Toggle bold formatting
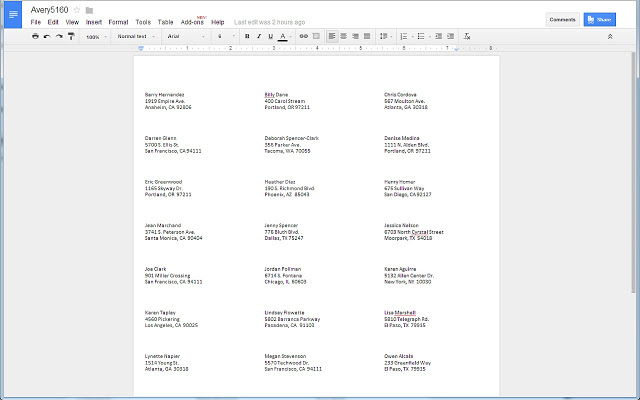The height and width of the screenshot is (400, 640). 247,36
